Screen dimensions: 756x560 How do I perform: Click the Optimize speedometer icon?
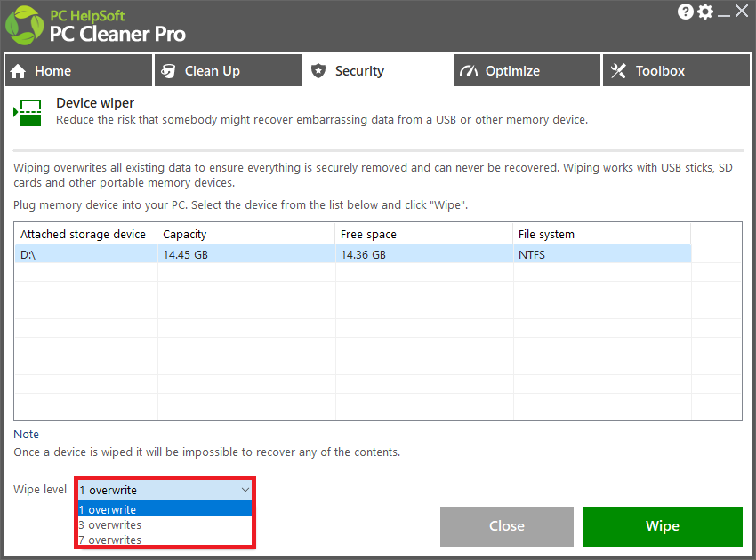[x=468, y=71]
